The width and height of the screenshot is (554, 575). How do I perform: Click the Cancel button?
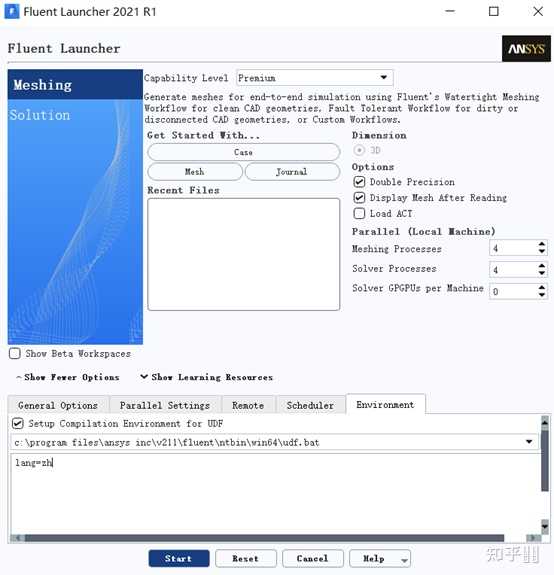313,558
